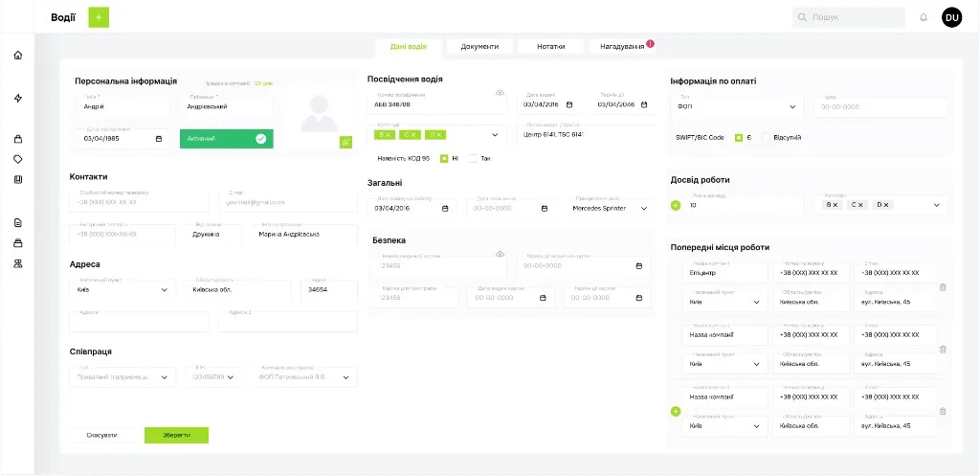The height and width of the screenshot is (476, 980).
Task: Check Відсутній for SWIFT/BIC Code
Action: (767, 138)
